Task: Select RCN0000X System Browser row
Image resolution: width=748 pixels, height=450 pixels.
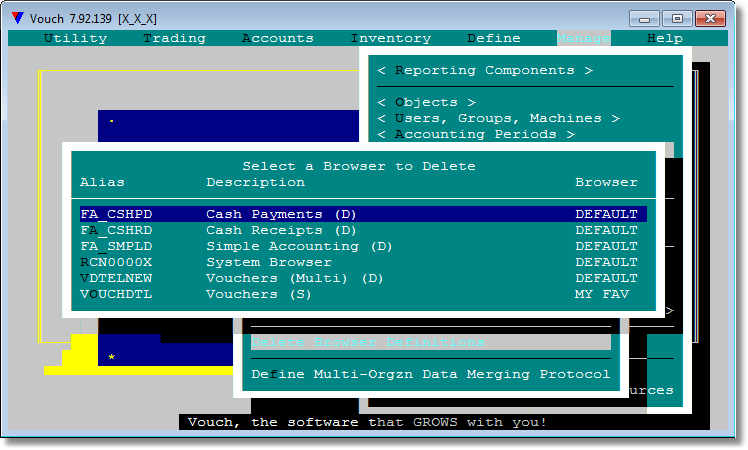Action: coord(363,262)
